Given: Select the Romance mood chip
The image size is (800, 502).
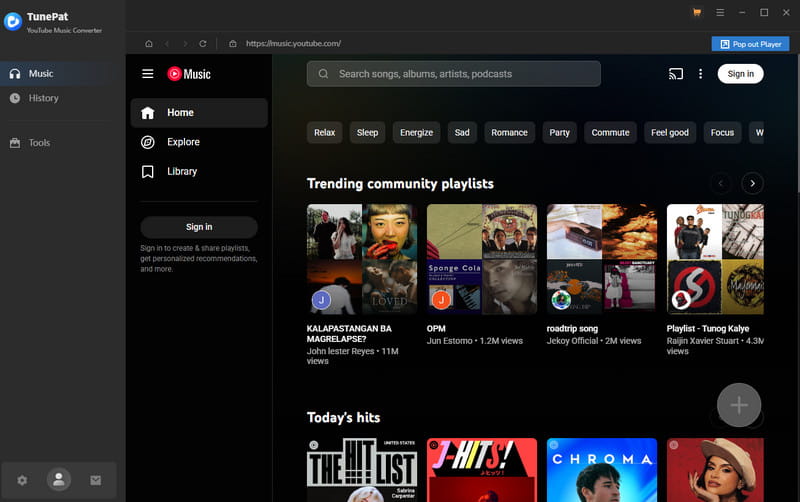Looking at the screenshot, I should coord(509,133).
